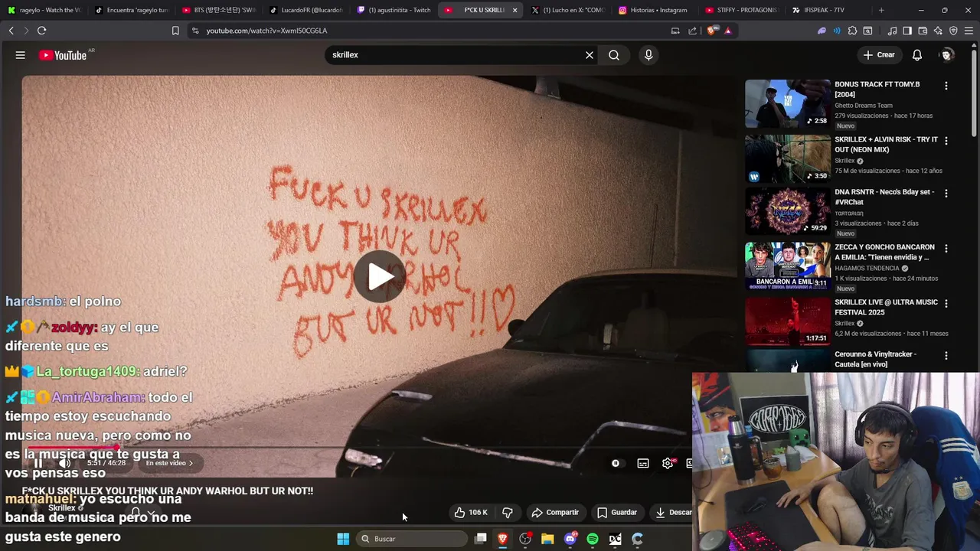Switch to the Lucho en X tab
This screenshot has width=980, height=551.
(567, 10)
